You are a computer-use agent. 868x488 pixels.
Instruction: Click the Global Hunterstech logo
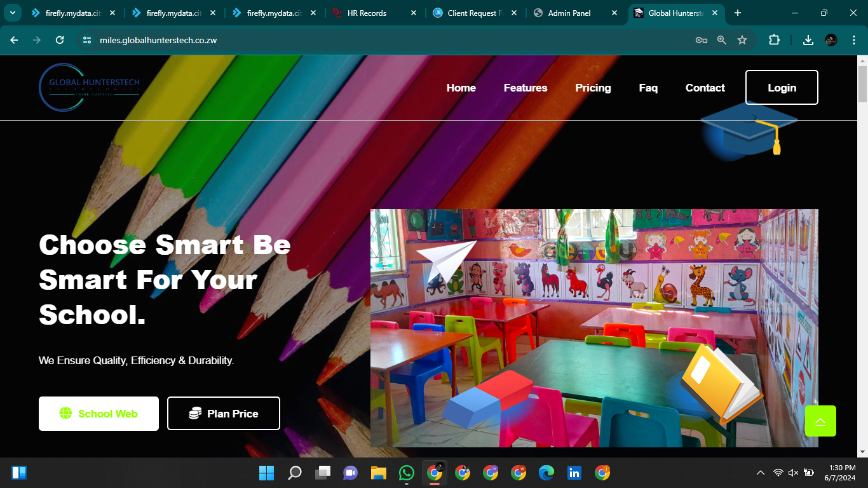tap(89, 87)
